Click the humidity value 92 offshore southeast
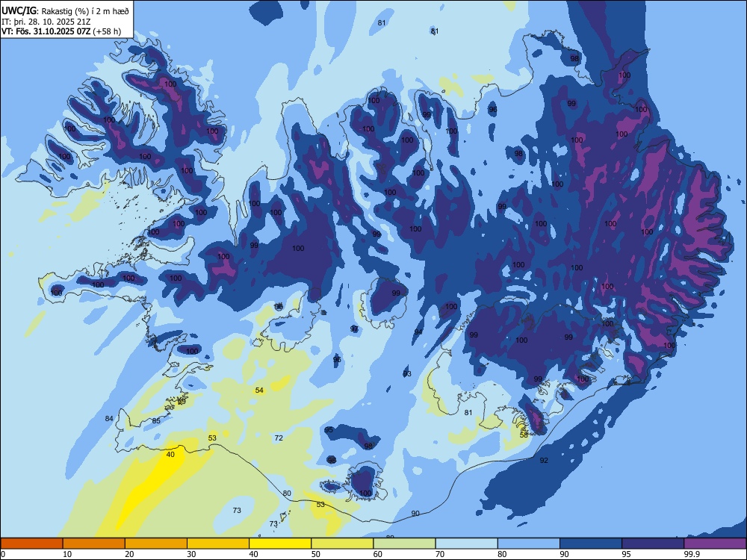 pos(544,461)
